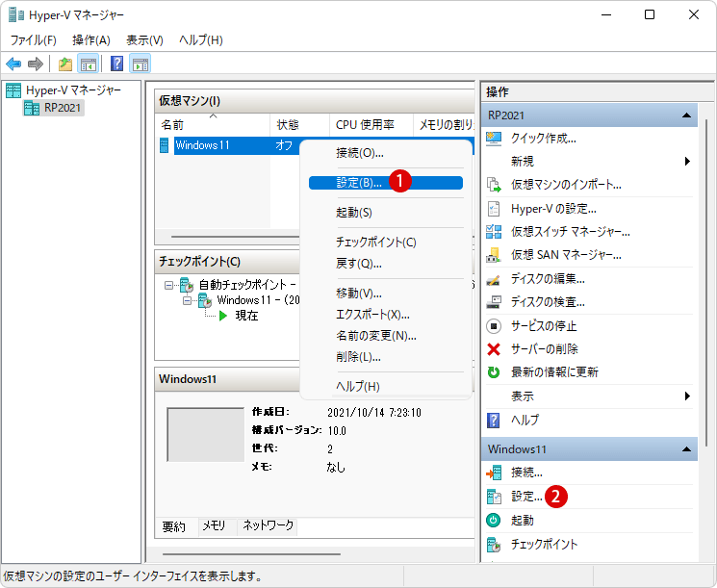The height and width of the screenshot is (588, 717).
Task: Click the Stop Service (サービスの停止) icon
Action: click(x=494, y=326)
